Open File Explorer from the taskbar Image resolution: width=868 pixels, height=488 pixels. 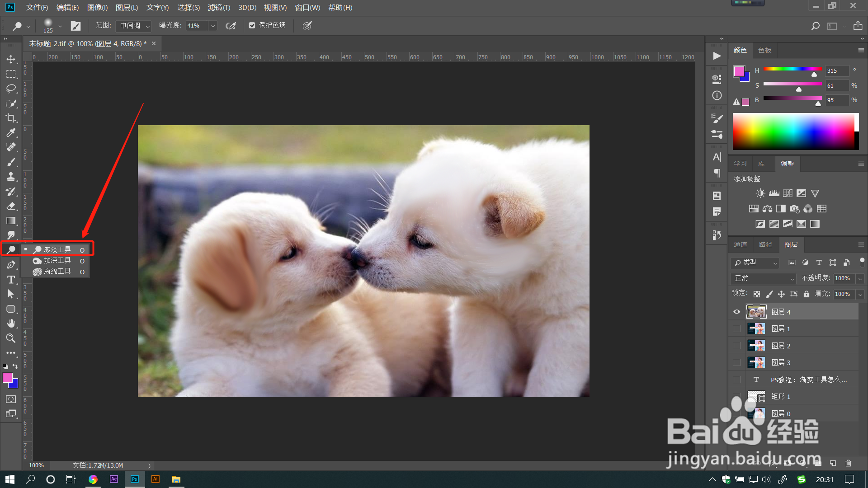click(x=176, y=479)
